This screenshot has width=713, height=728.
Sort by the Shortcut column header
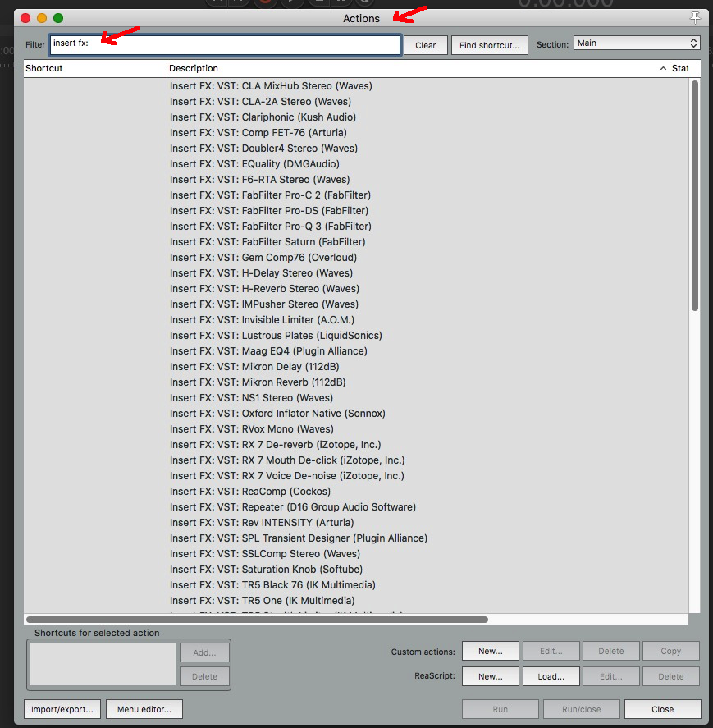[x=94, y=68]
